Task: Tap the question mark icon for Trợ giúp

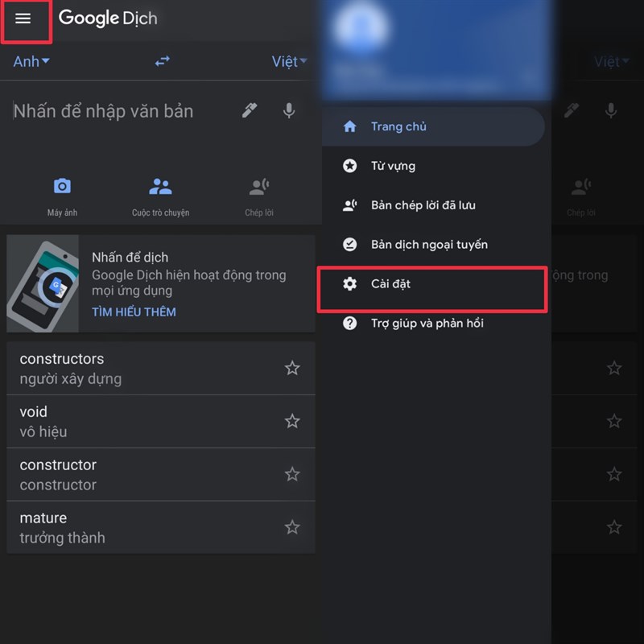Action: click(349, 324)
